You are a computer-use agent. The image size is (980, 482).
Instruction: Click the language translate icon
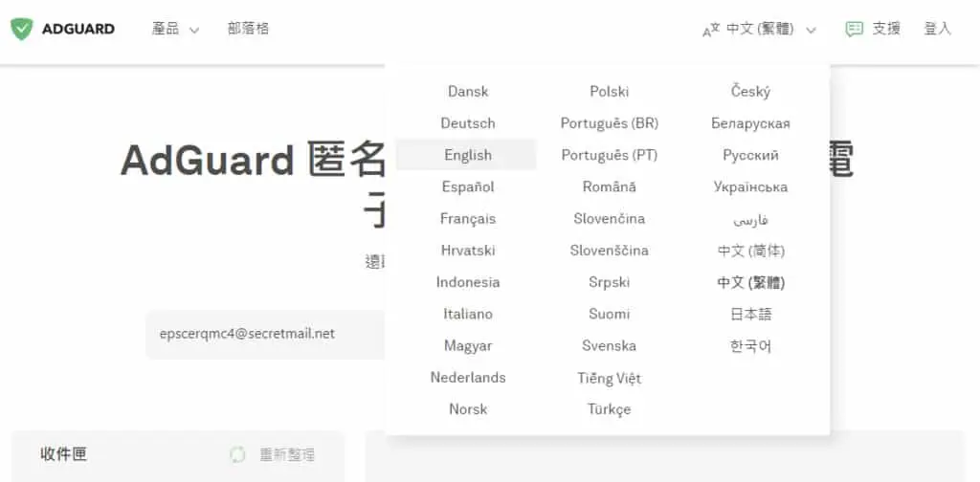coord(711,30)
